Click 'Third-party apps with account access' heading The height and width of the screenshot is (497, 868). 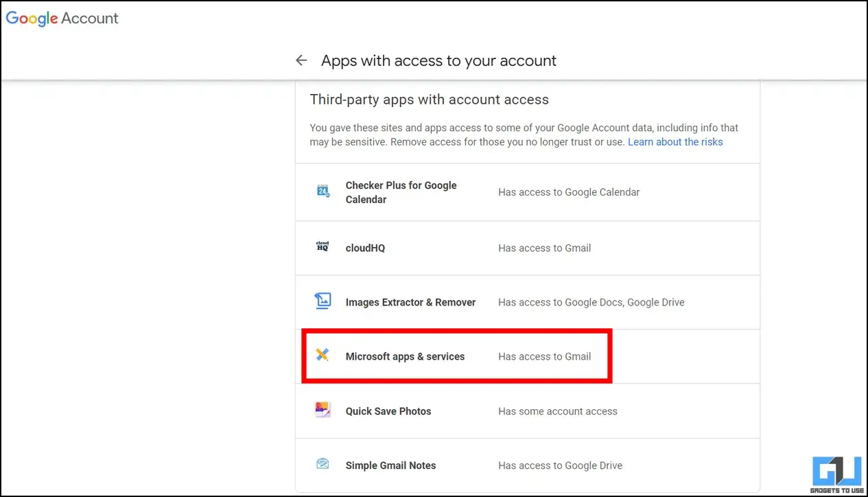(430, 100)
